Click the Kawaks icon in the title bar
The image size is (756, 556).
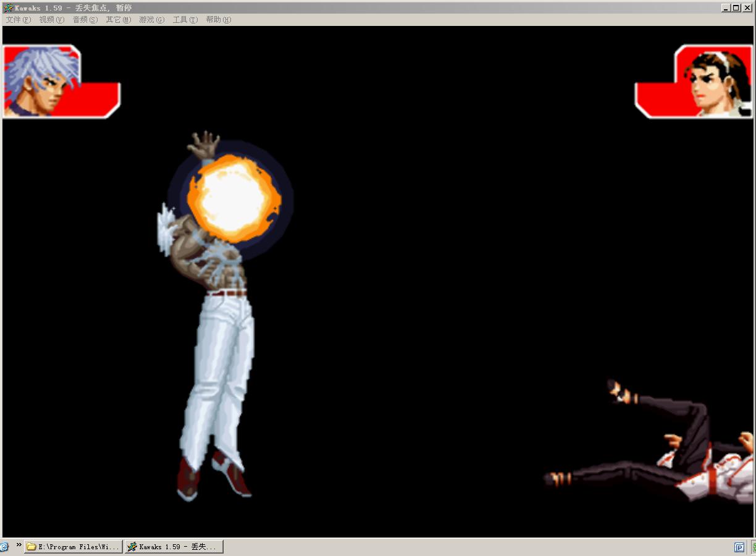click(x=8, y=8)
